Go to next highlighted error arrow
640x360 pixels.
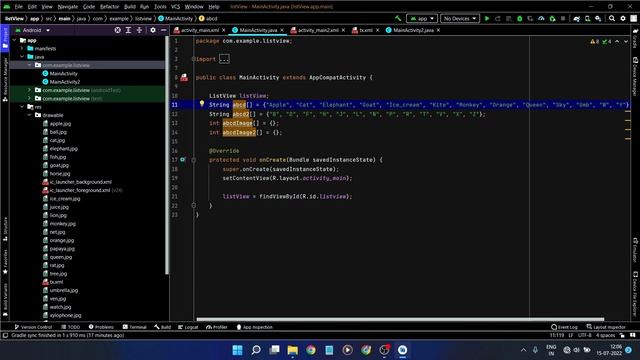click(626, 41)
